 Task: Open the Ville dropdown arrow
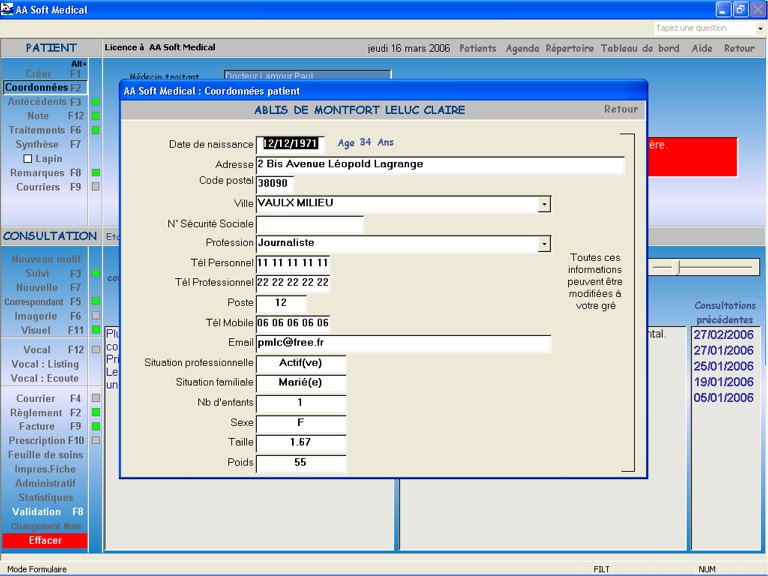(x=544, y=204)
